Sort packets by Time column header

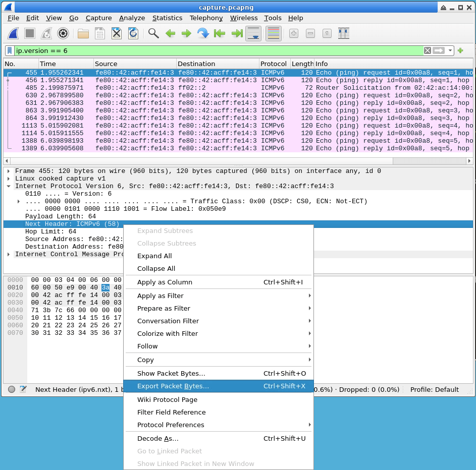click(x=66, y=64)
